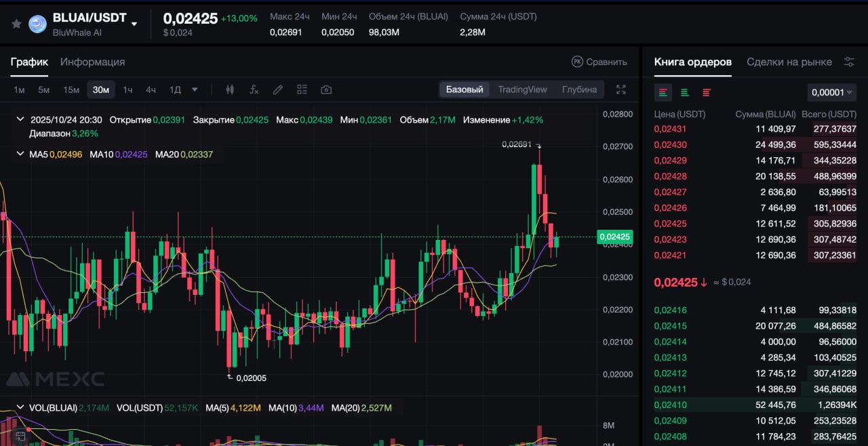This screenshot has height=446, width=868.
Task: Select bid price 0,02414
Action: pos(670,342)
